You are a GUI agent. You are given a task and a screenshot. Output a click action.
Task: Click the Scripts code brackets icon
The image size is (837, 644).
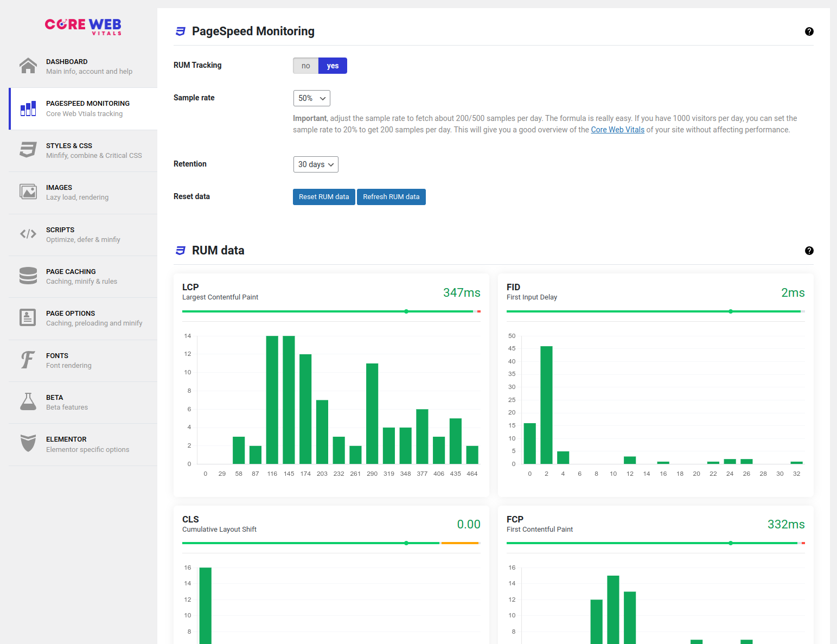click(28, 234)
